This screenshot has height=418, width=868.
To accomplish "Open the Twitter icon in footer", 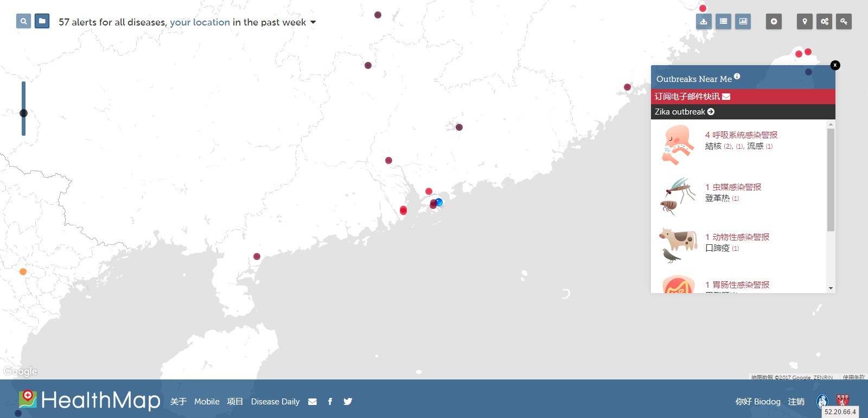I will [x=348, y=402].
